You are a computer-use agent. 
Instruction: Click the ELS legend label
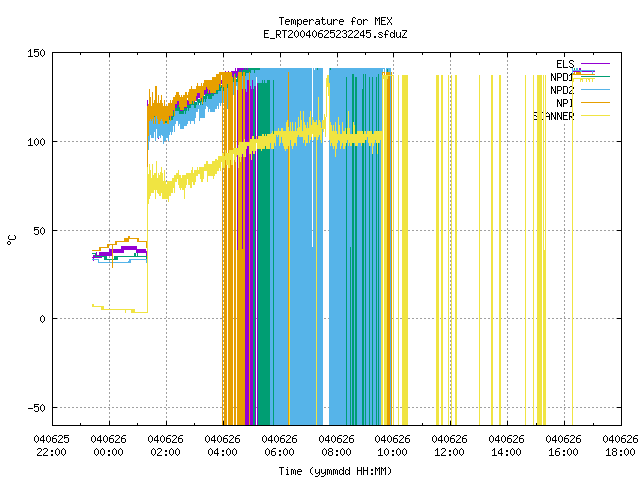(565, 64)
